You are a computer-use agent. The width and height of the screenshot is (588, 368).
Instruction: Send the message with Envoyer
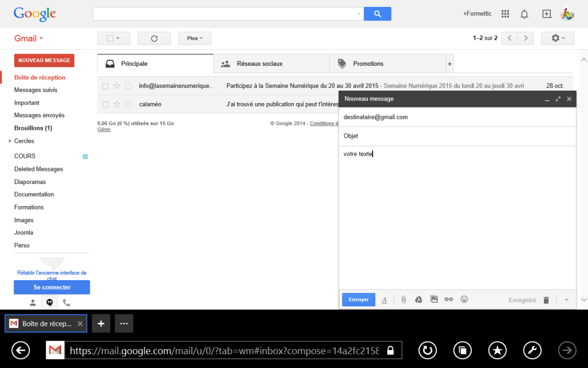click(x=359, y=300)
